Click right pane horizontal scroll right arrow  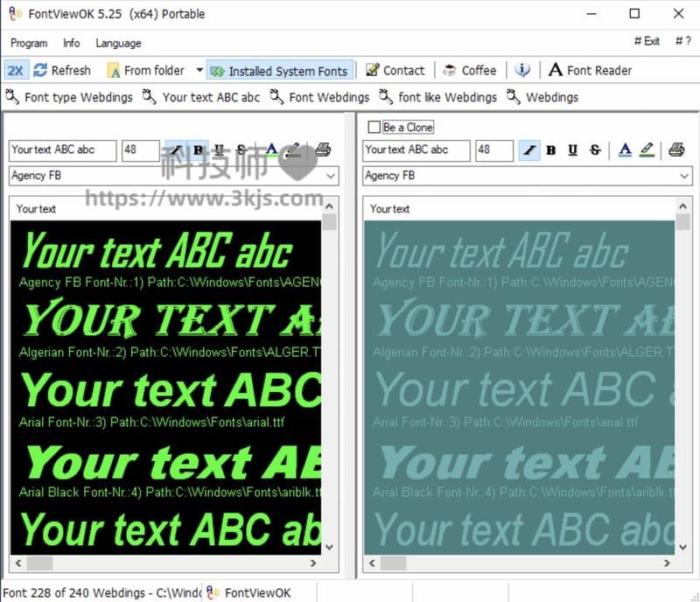[667, 563]
